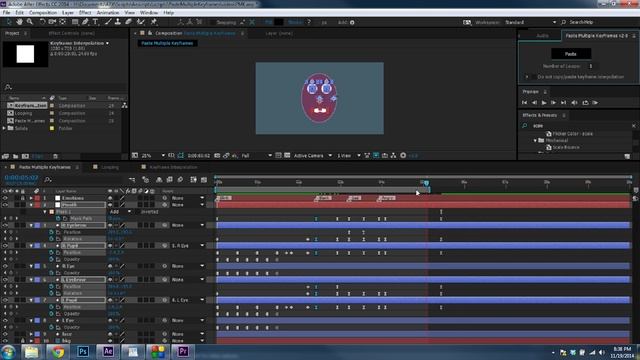Open parent dropdown for Emotions layer
Image resolution: width=640 pixels, height=360 pixels.
[187, 198]
